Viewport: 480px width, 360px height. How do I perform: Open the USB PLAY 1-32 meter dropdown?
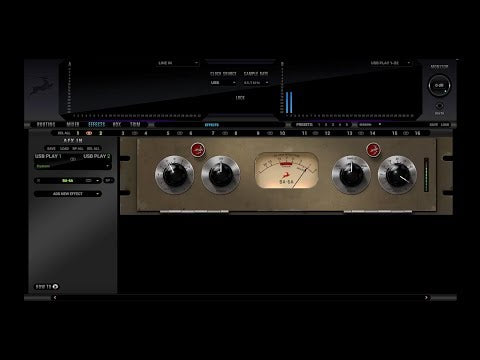pyautogui.click(x=390, y=63)
